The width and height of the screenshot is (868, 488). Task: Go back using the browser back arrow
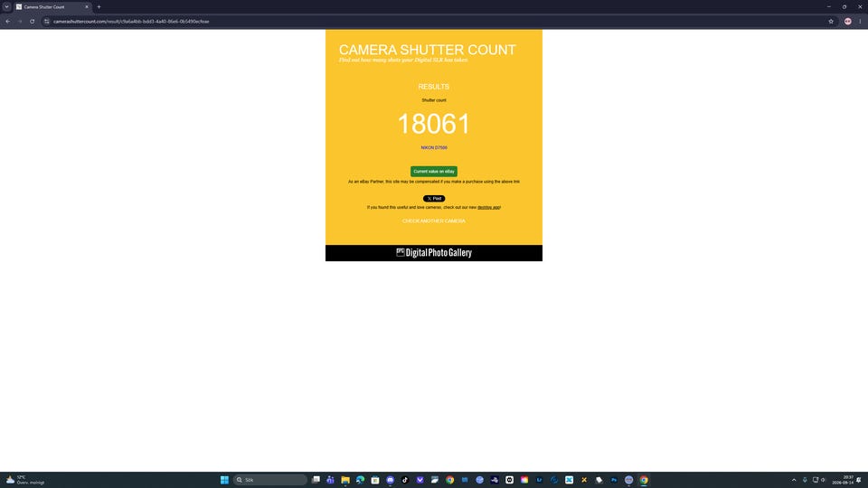coord(8,22)
